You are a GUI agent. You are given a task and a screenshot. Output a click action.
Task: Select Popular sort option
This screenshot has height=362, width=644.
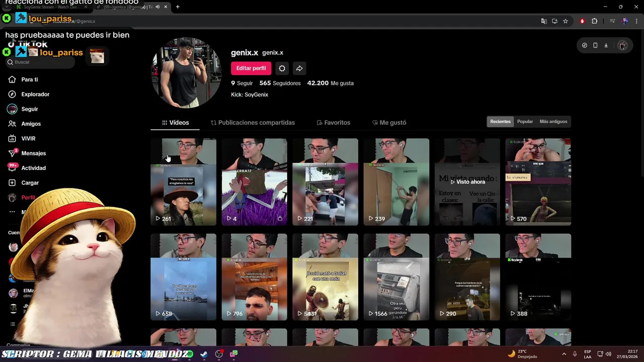coord(525,122)
